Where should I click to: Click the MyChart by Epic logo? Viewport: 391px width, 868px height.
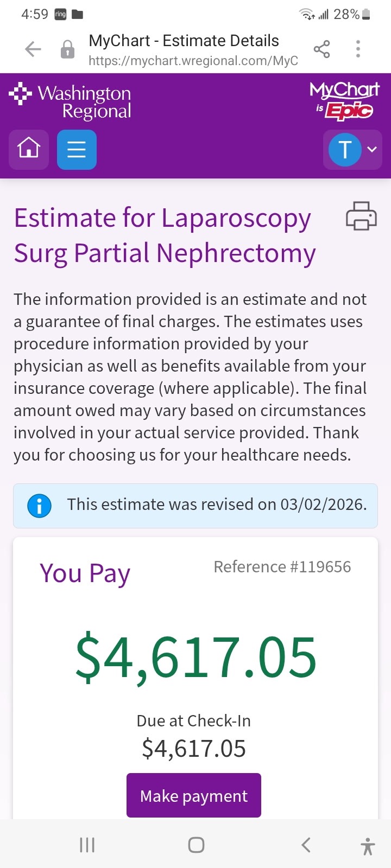coord(344,101)
